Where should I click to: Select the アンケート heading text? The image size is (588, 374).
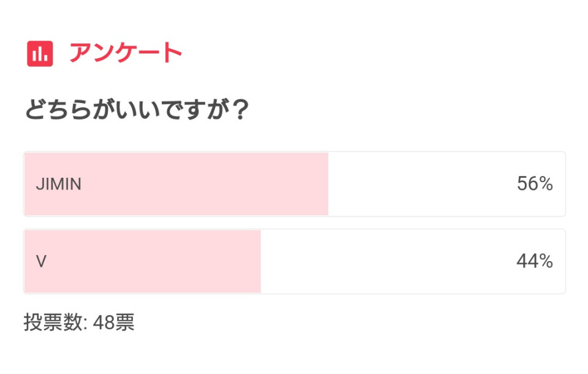point(126,53)
